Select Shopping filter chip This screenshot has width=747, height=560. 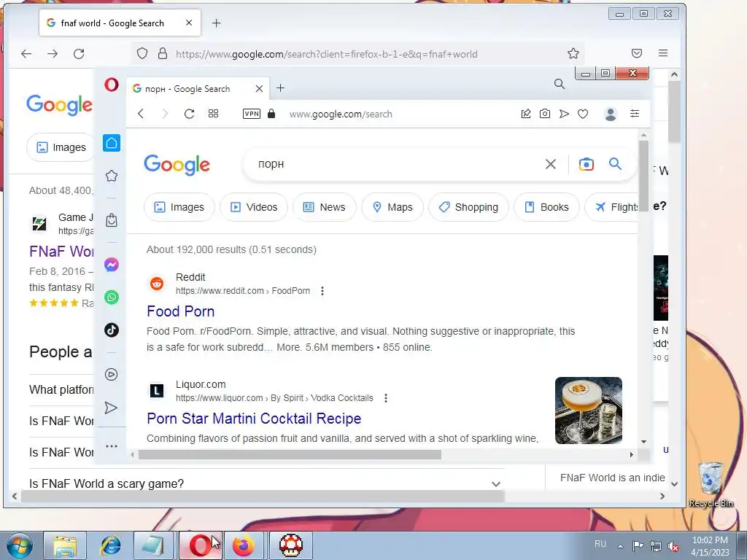point(469,207)
